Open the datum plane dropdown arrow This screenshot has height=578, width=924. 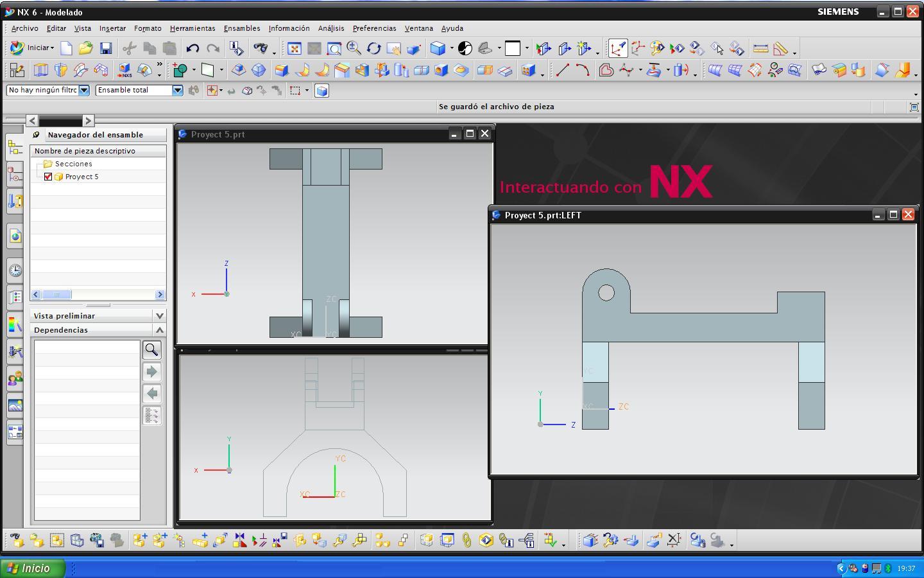pyautogui.click(x=221, y=70)
